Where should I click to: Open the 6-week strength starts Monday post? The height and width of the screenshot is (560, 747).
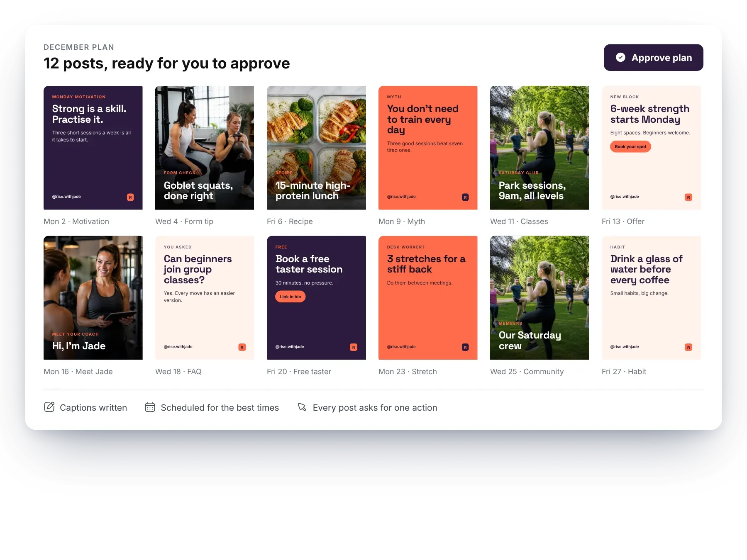[x=651, y=148]
